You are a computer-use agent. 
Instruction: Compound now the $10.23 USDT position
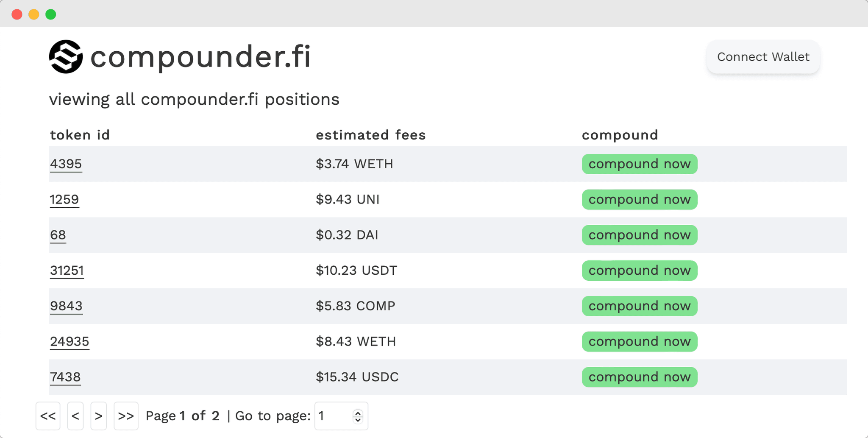(640, 271)
